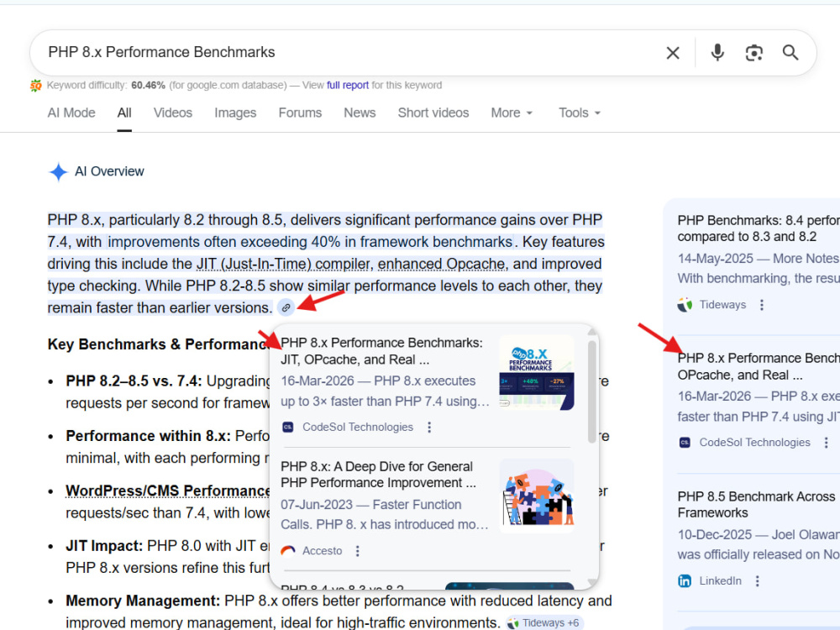Image resolution: width=840 pixels, height=630 pixels.
Task: Click the enhanced Opcache term link
Action: coord(442,264)
